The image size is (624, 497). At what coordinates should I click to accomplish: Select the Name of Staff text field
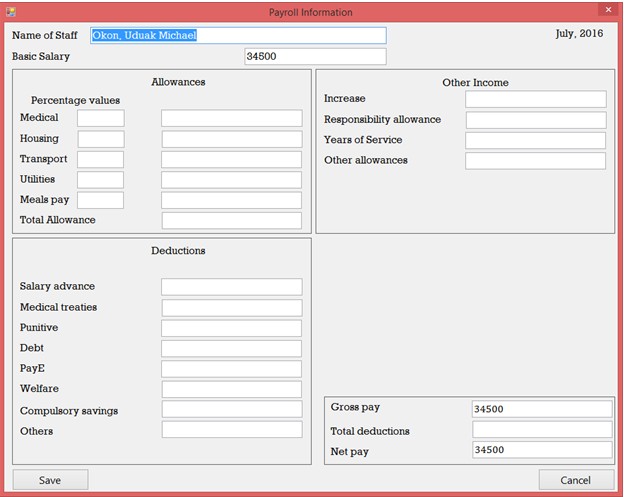[238, 35]
